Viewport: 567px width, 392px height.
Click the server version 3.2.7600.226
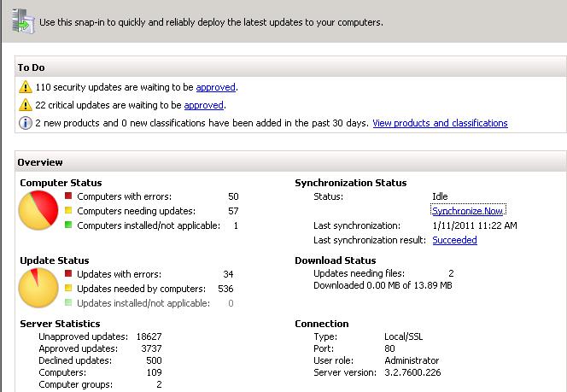pos(412,372)
